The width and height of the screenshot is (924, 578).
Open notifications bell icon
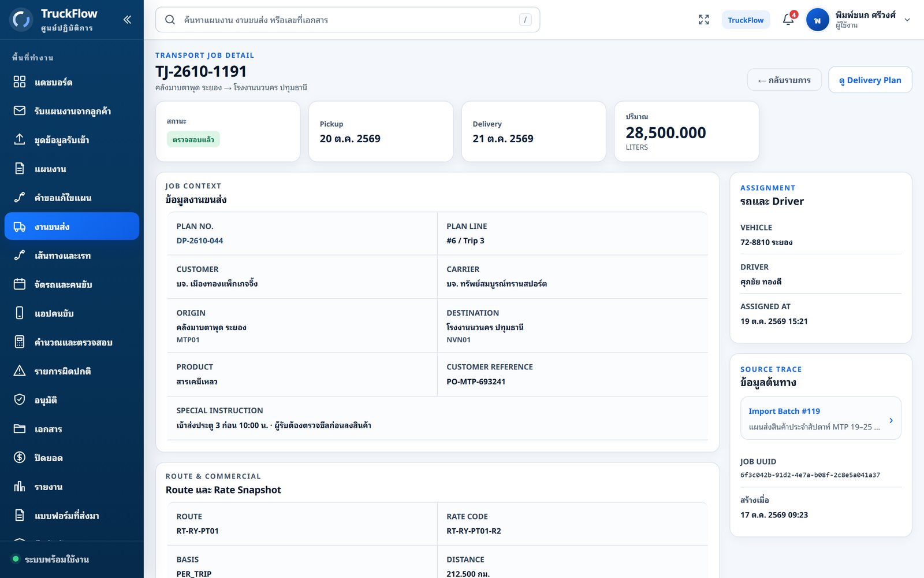[788, 20]
